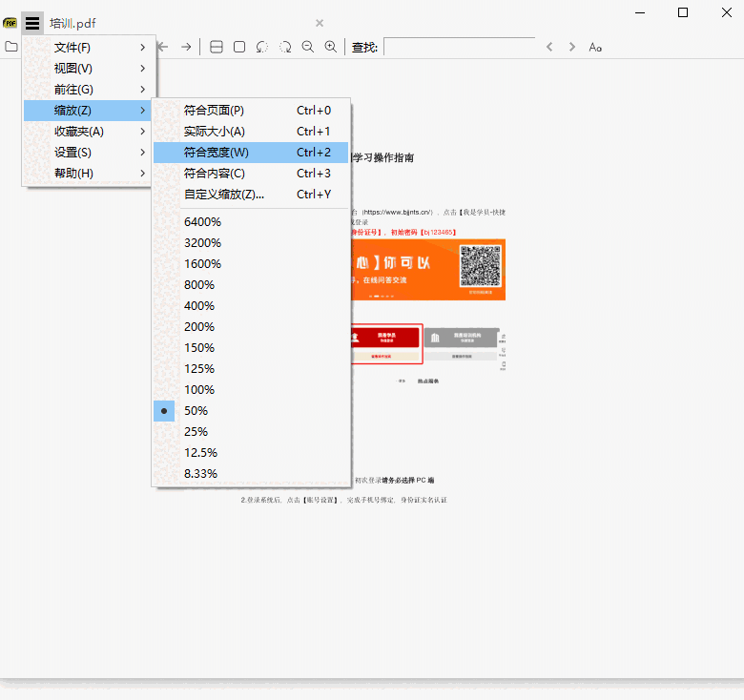Click the rotate right toolbar icon
Image resolution: width=744 pixels, height=700 pixels.
point(285,47)
